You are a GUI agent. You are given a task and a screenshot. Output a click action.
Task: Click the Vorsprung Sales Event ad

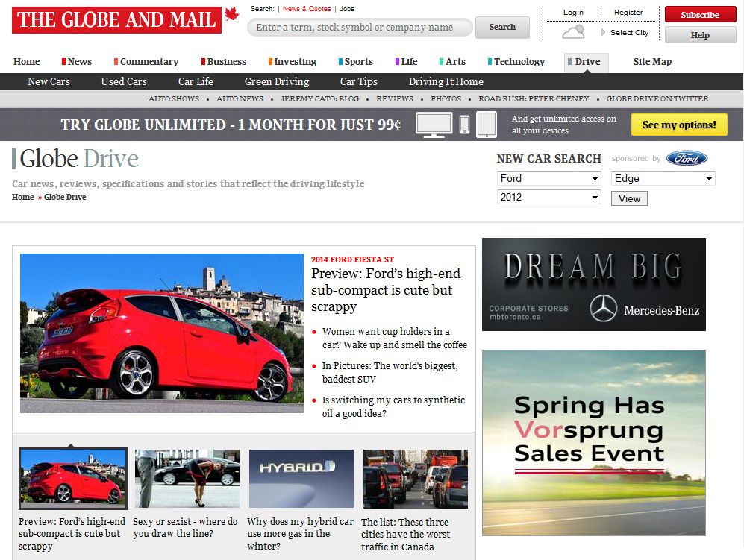click(594, 443)
